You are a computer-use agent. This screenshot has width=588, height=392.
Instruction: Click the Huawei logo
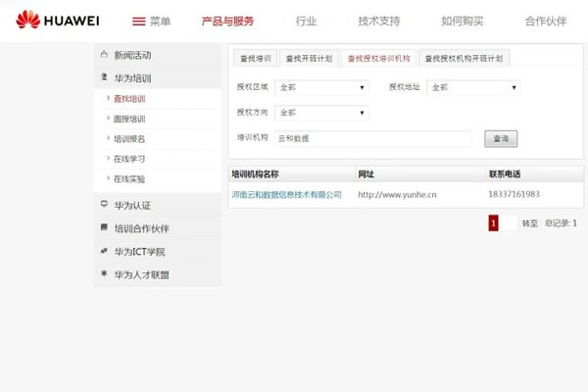tap(58, 20)
